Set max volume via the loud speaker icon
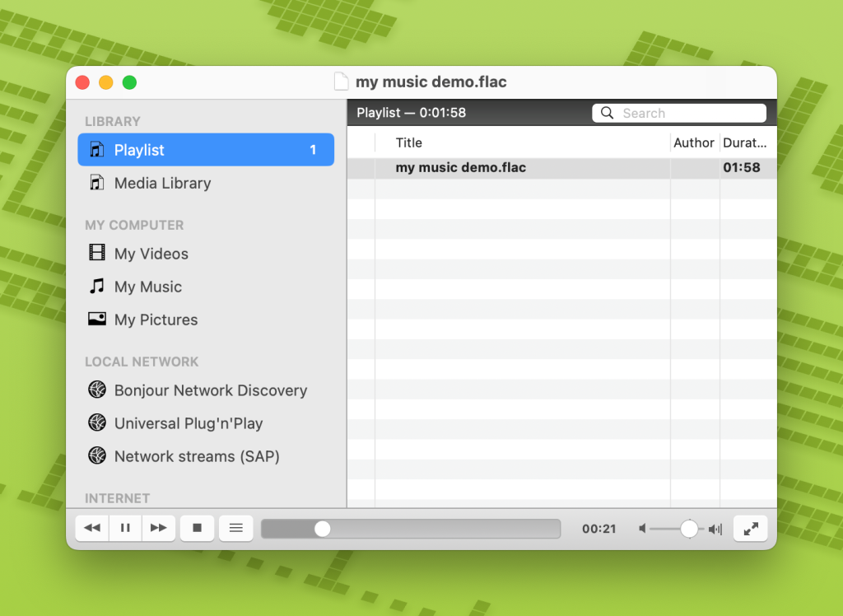The image size is (843, 616). tap(715, 529)
